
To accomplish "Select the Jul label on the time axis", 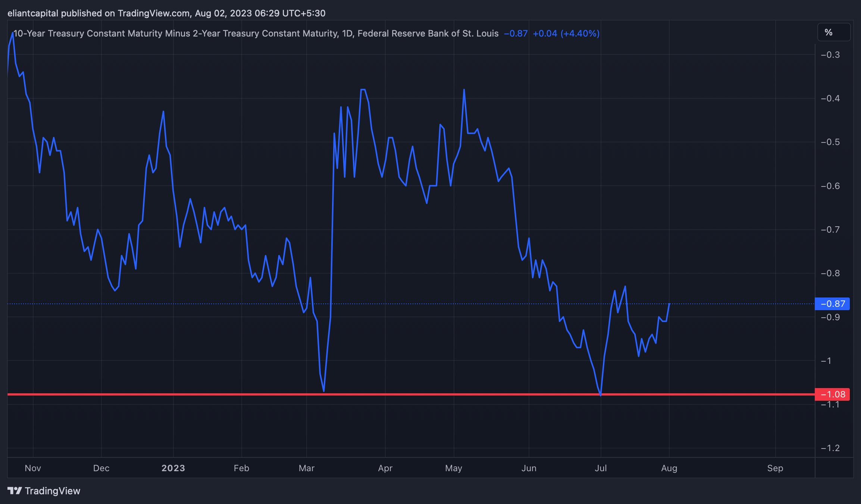I will click(x=601, y=468).
